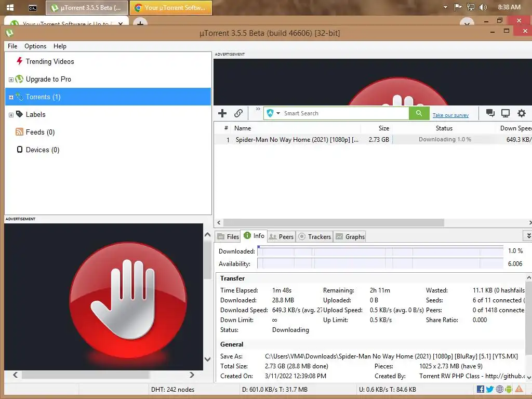Open the File menu
The height and width of the screenshot is (399, 532).
(x=12, y=46)
